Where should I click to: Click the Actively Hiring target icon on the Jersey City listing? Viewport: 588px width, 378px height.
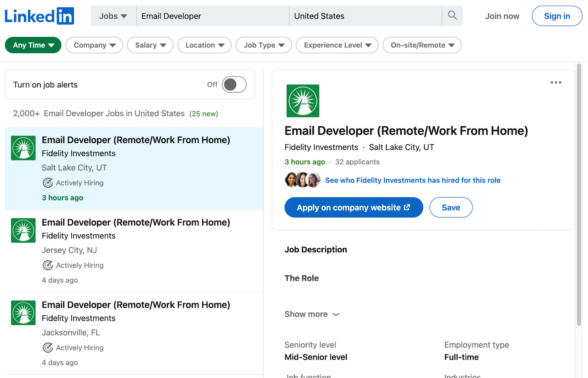point(48,265)
